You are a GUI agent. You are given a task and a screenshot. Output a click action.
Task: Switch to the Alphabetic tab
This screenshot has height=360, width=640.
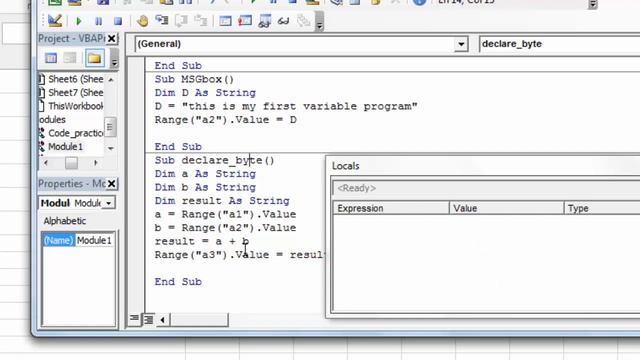[64, 221]
